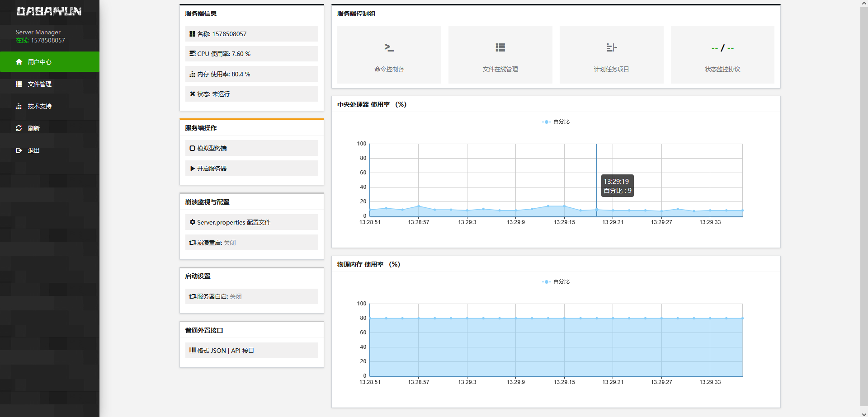Click the list icon above 文件在线管理
The width and height of the screenshot is (868, 417).
(x=500, y=47)
